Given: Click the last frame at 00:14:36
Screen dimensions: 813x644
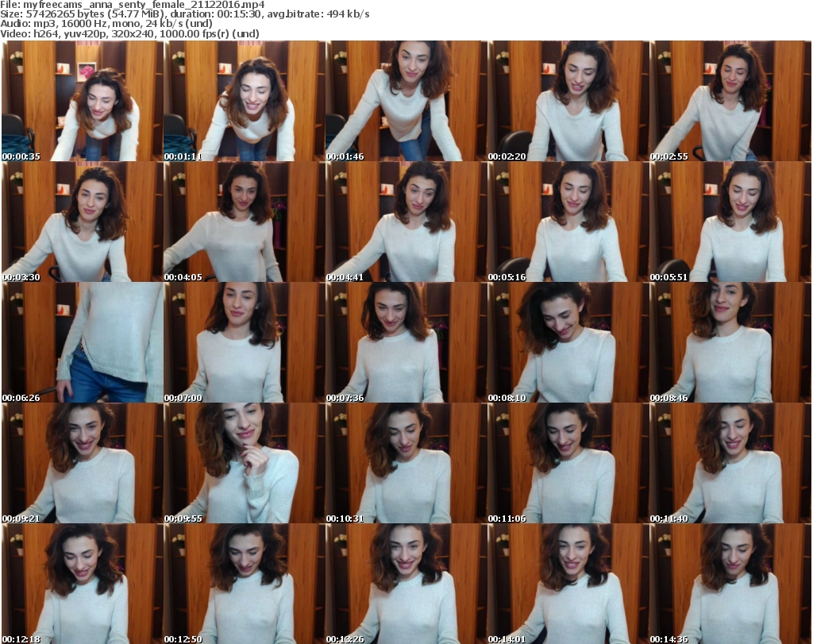Looking at the screenshot, I should point(730,584).
